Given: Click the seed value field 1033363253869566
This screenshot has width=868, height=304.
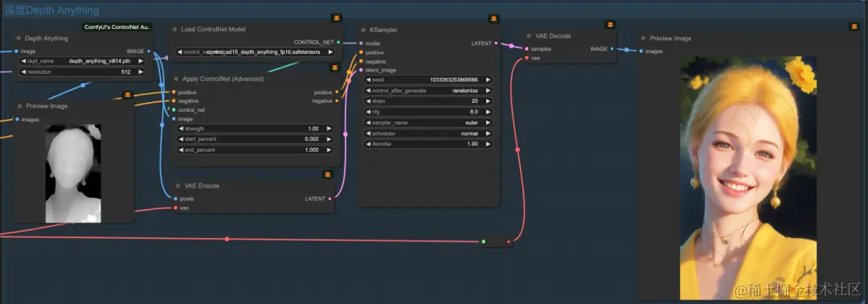Looking at the screenshot, I should tap(428, 80).
